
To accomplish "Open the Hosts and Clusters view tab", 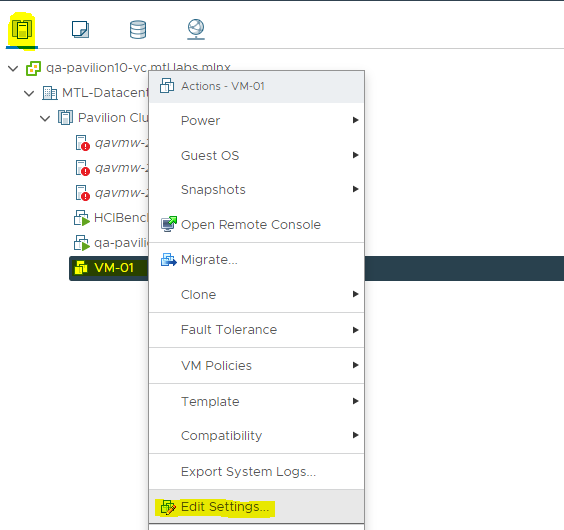I will [22, 30].
